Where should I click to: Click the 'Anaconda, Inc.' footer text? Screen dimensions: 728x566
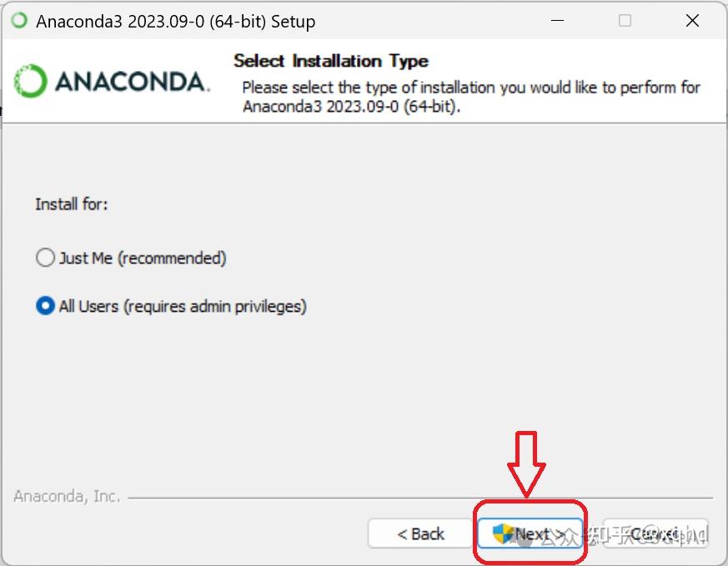point(67,497)
